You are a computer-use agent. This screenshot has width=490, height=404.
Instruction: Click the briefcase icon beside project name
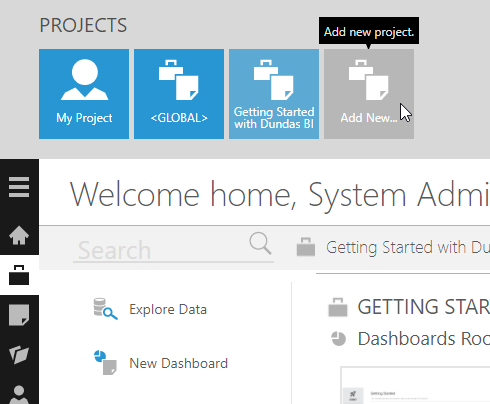306,247
